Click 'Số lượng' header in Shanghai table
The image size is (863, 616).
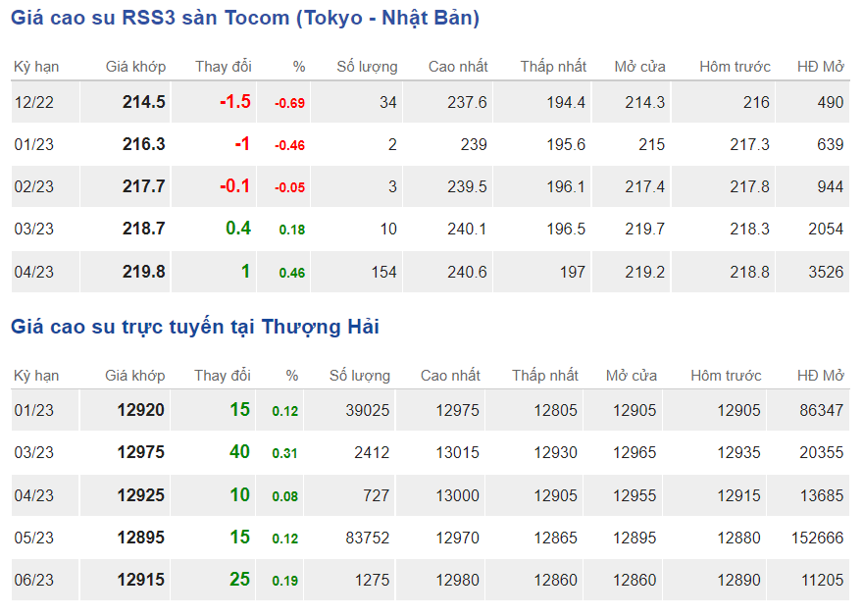coord(359,376)
